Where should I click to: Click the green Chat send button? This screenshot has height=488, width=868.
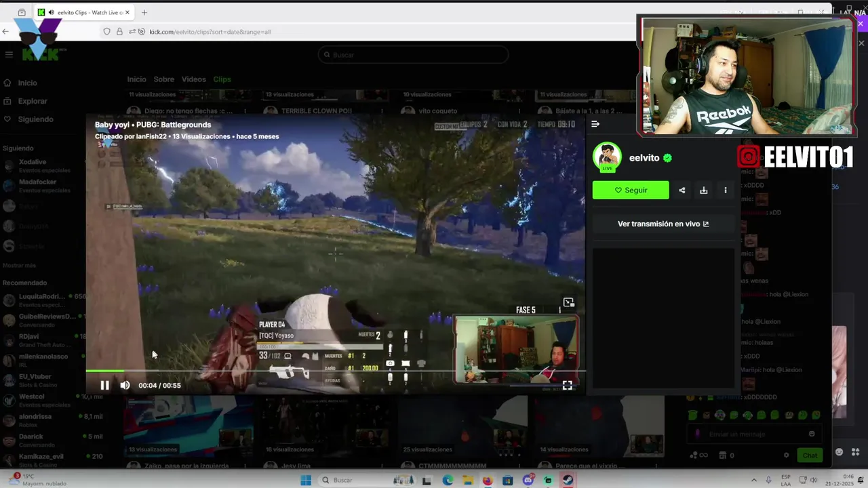(x=810, y=455)
